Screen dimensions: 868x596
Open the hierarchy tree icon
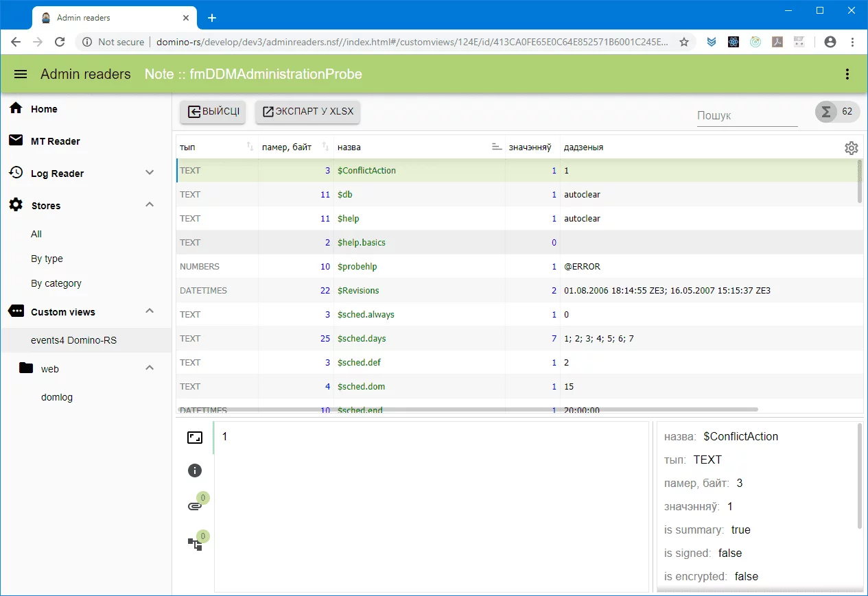(x=195, y=544)
